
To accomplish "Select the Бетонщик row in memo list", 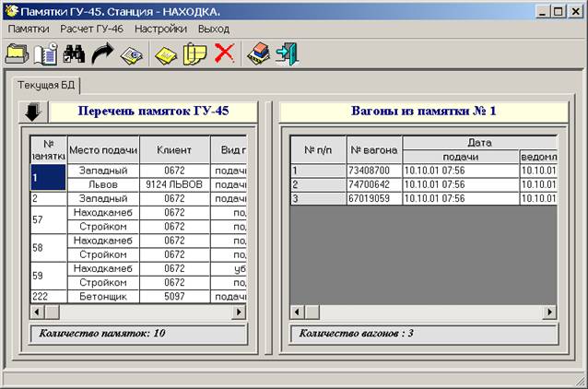I will point(103,296).
